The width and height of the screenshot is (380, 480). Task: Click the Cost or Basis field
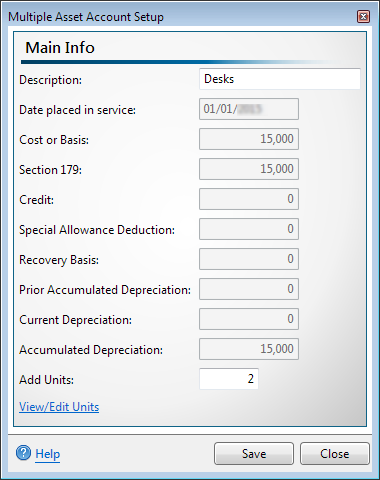coord(249,139)
